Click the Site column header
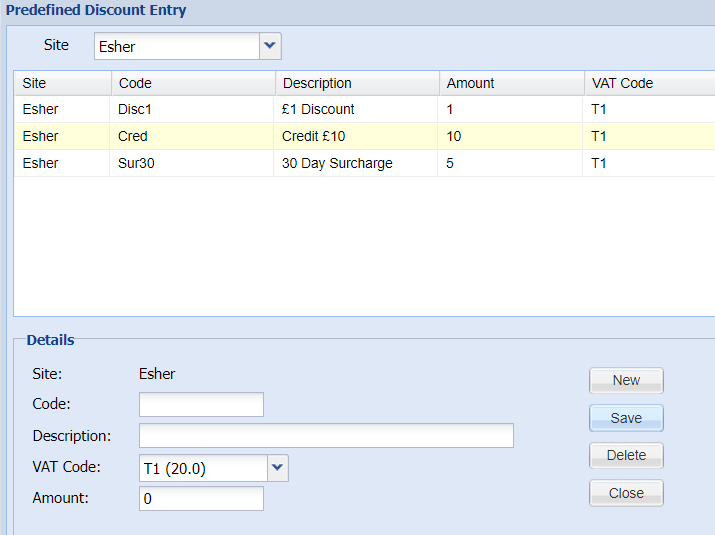This screenshot has width=715, height=535. coord(60,83)
